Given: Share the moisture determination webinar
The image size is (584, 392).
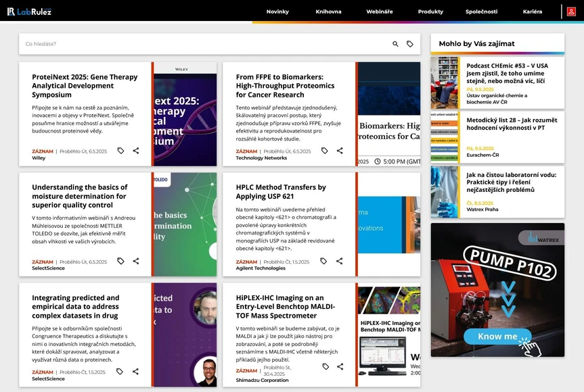Looking at the screenshot, I should point(136,261).
